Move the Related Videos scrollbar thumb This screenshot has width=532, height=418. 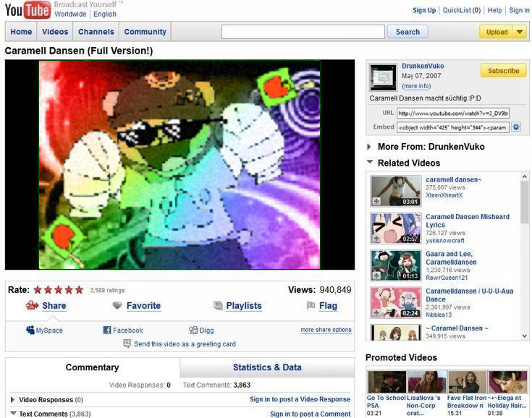[x=524, y=202]
